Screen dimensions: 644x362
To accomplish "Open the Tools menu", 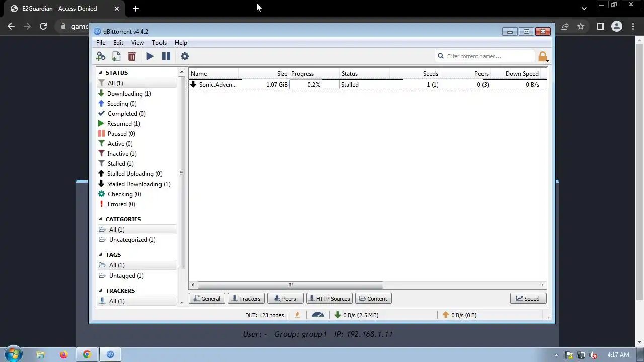I will coord(159,43).
